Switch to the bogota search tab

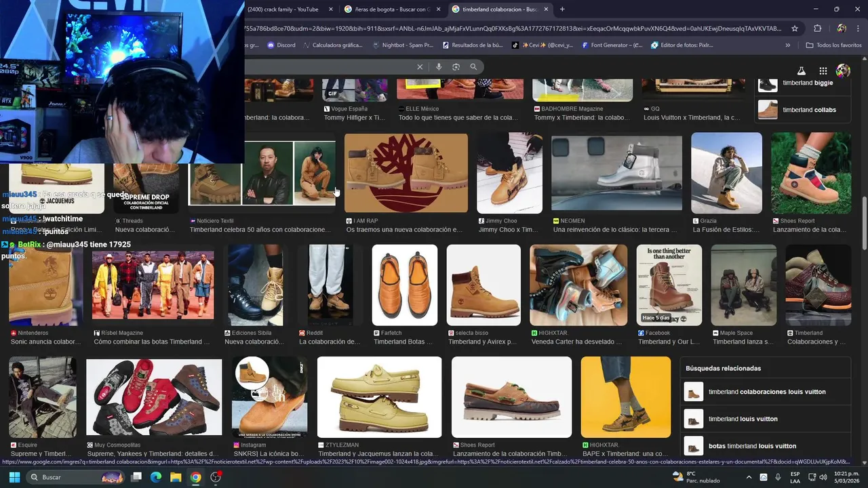[x=391, y=9]
